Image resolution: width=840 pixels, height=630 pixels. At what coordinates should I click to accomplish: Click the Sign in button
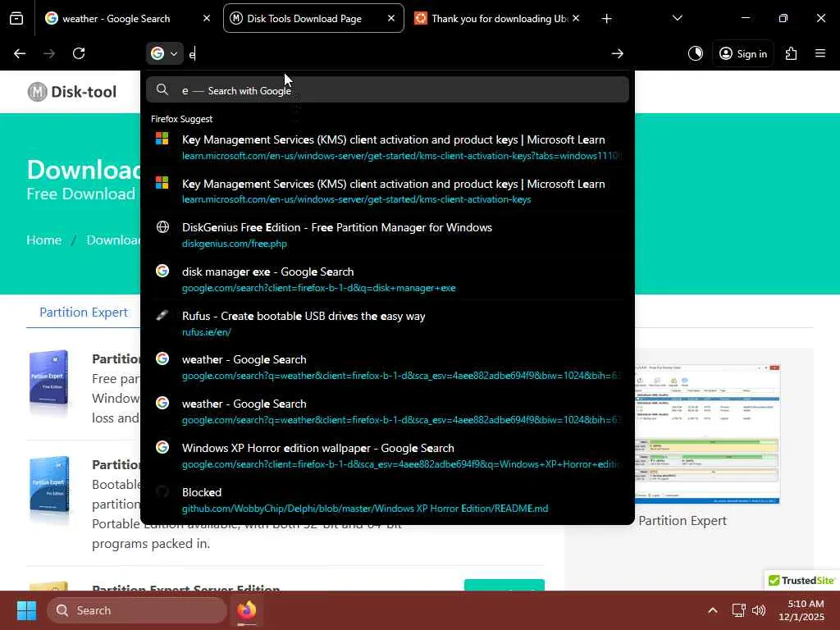(743, 53)
